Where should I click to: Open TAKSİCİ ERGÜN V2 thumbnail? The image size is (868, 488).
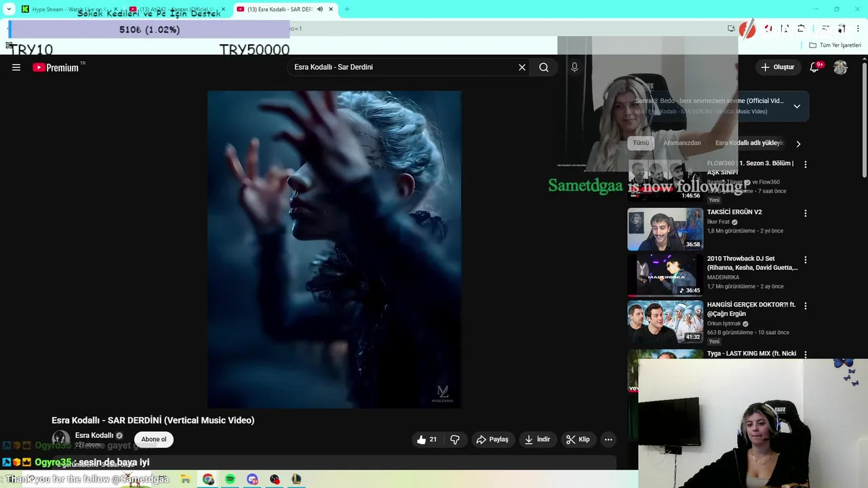pyautogui.click(x=665, y=229)
